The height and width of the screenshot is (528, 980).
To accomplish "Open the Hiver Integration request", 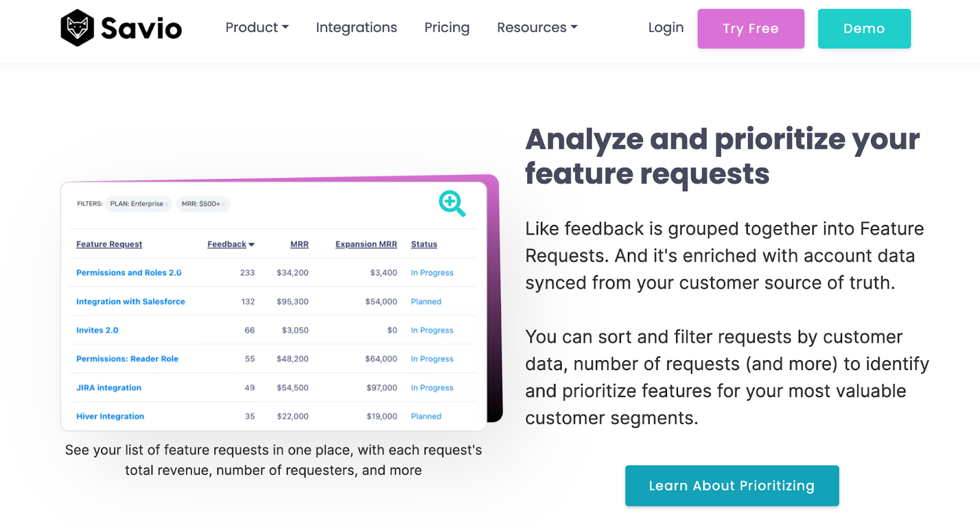I will (x=110, y=416).
